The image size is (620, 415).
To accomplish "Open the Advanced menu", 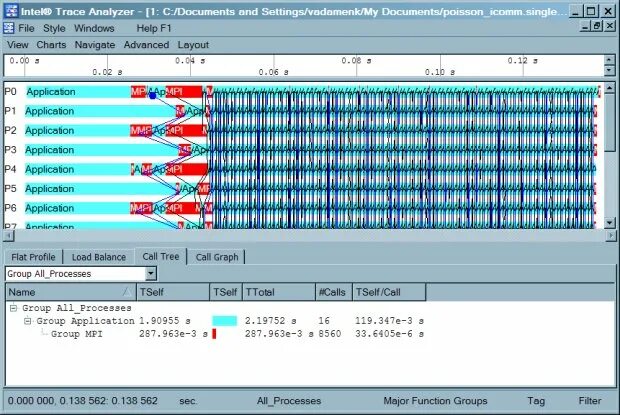I will 146,45.
